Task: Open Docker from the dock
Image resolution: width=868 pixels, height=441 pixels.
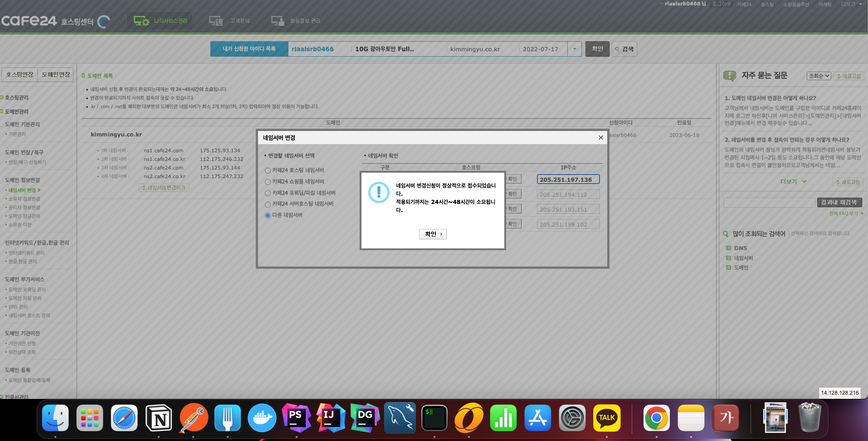Action: [x=262, y=418]
